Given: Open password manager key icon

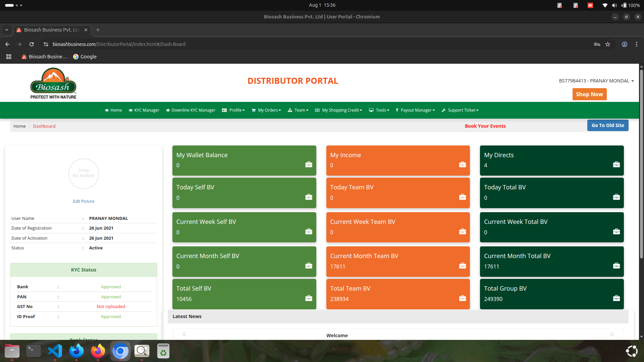Looking at the screenshot, I should [597, 44].
